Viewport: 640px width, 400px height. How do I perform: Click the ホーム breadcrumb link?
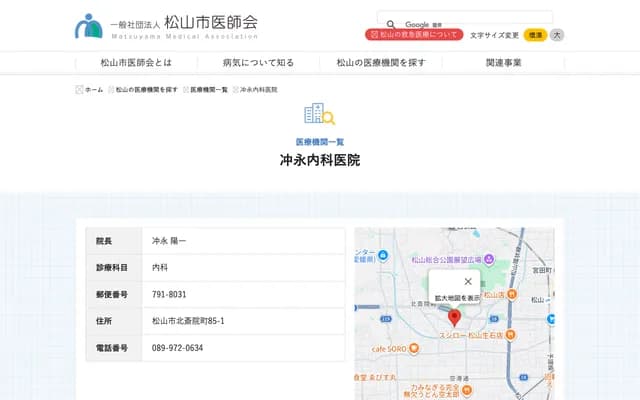pos(93,89)
